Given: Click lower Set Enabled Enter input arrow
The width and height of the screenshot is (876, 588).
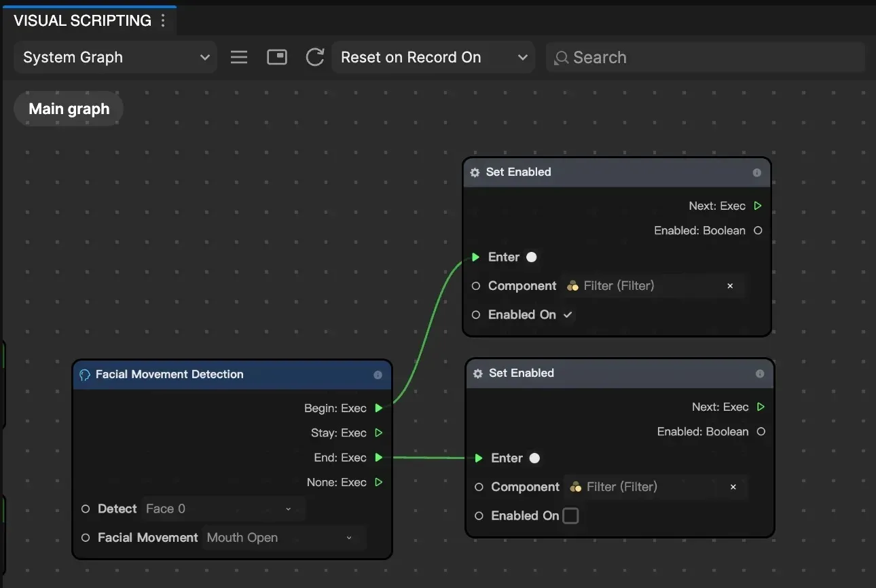Looking at the screenshot, I should pos(479,458).
